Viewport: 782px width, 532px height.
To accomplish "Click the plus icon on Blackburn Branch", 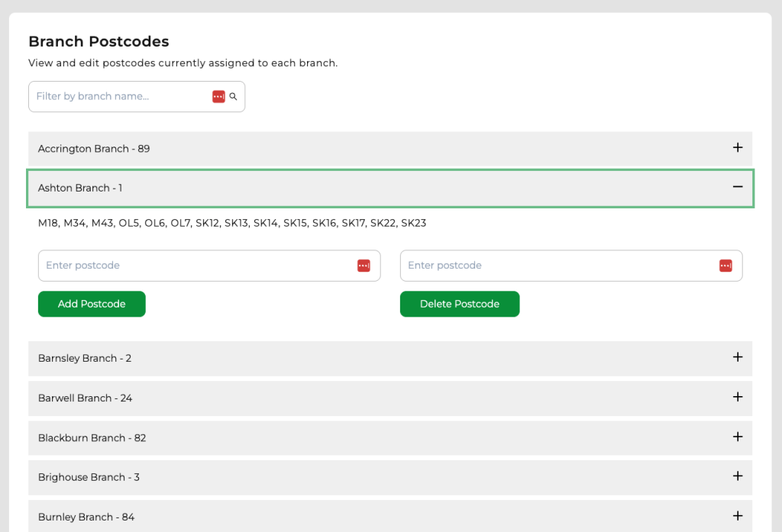I will click(x=738, y=437).
